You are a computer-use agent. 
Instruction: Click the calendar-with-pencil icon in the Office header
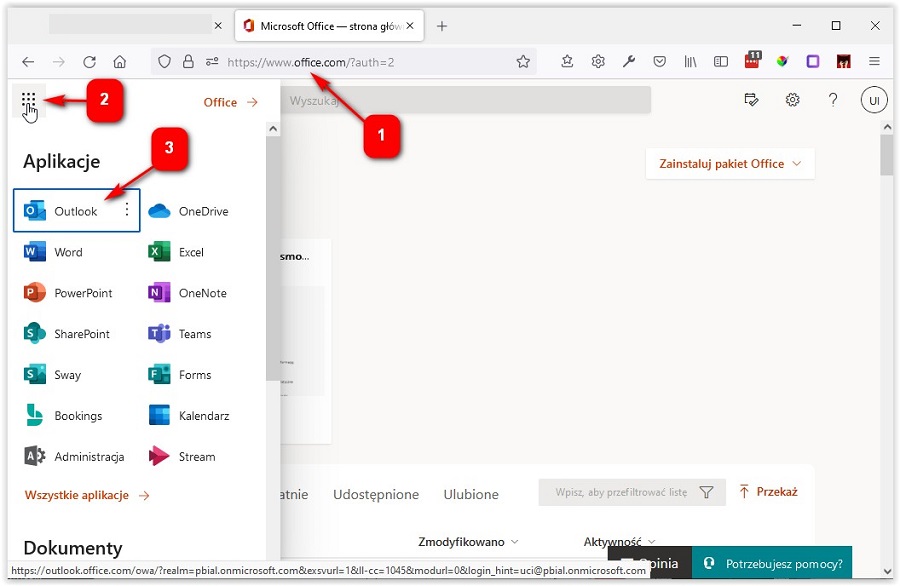click(751, 100)
